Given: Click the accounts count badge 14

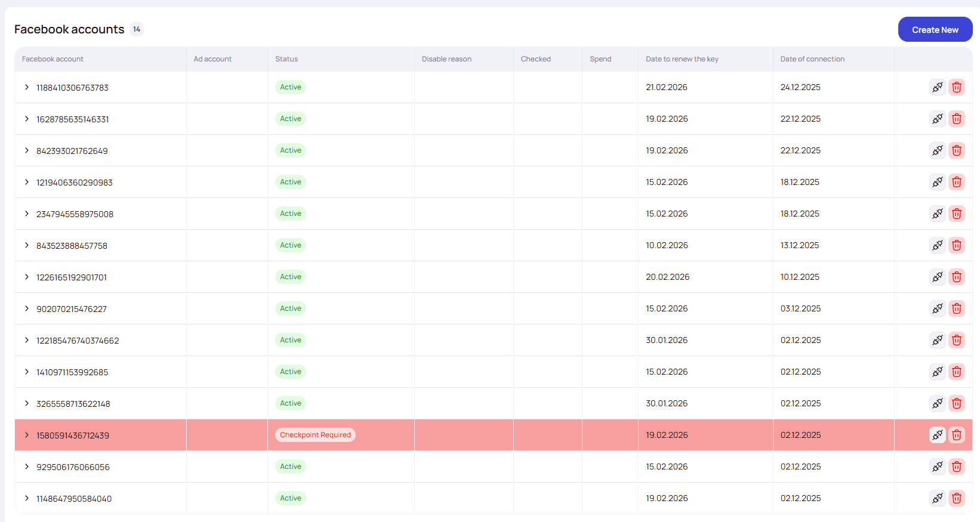Looking at the screenshot, I should [x=137, y=29].
